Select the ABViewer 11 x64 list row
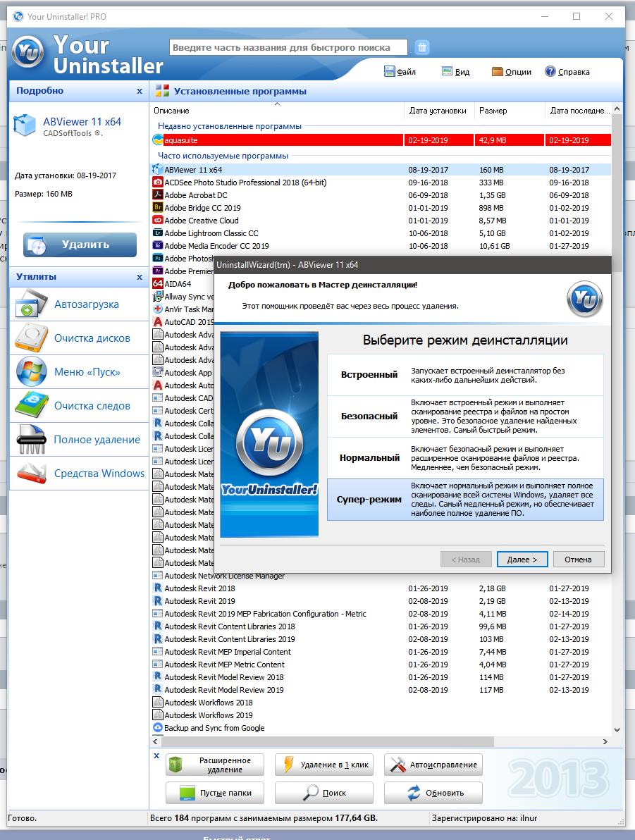The image size is (635, 840). tap(381, 170)
